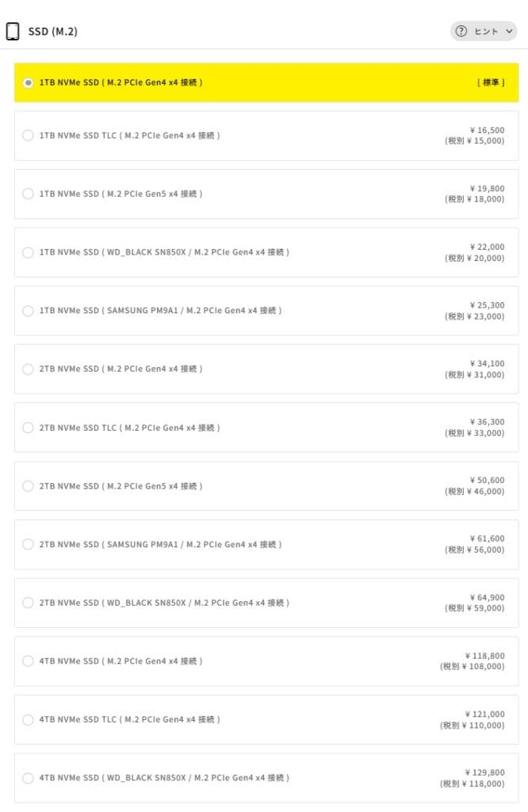Click the question mark hint icon
The image size is (528, 812).
461,32
